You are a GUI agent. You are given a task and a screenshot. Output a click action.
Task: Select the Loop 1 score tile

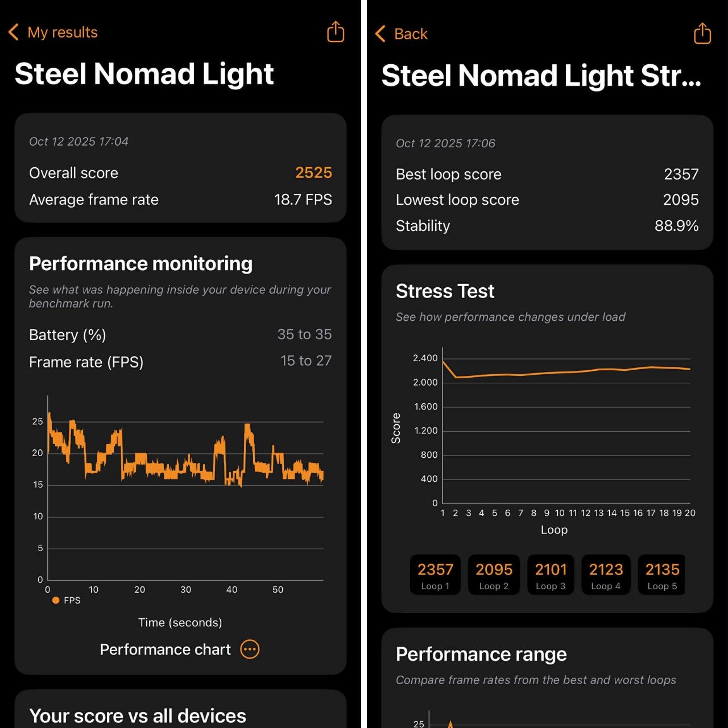pos(436,575)
